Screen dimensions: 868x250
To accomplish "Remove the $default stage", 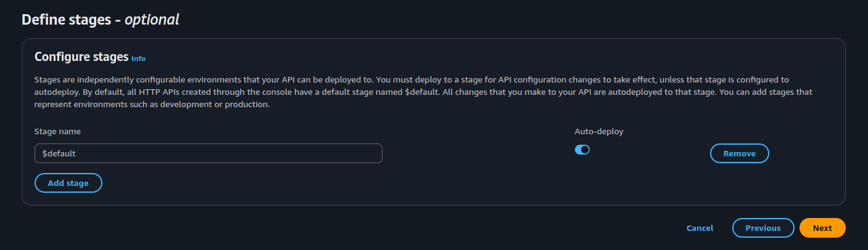I will tap(739, 153).
